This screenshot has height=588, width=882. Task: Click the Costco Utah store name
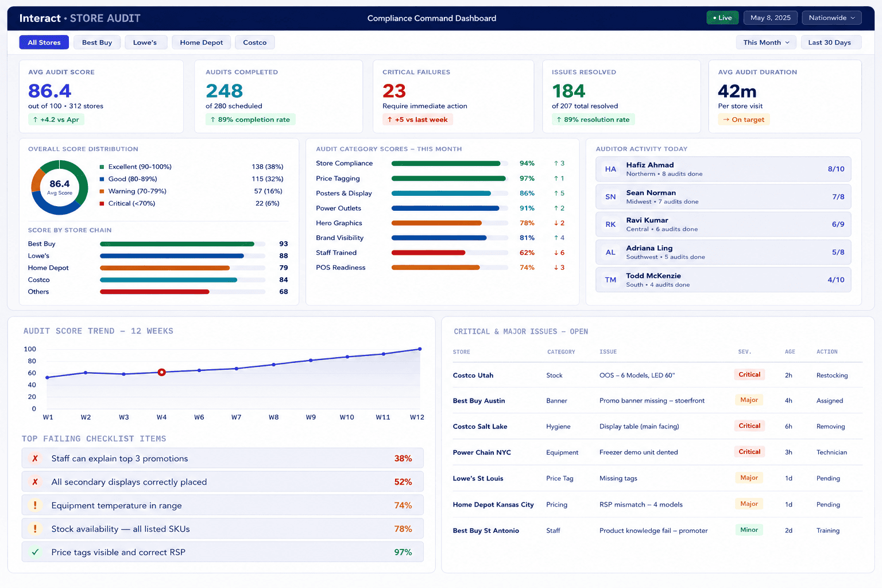click(x=473, y=376)
